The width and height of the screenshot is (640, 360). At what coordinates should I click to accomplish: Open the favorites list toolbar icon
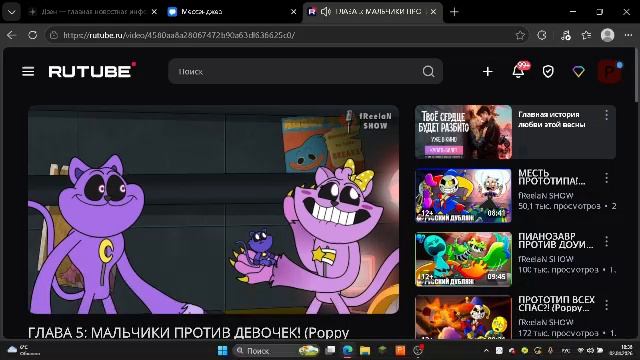(x=587, y=35)
